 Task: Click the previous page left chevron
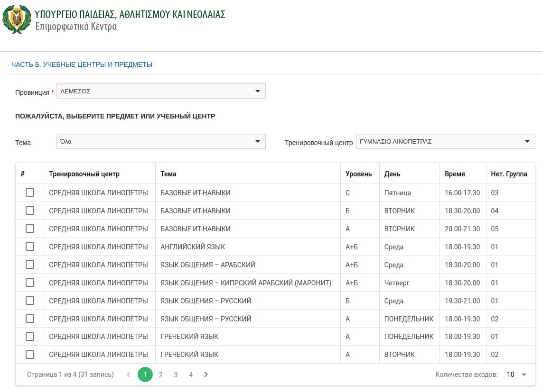pyautogui.click(x=128, y=374)
